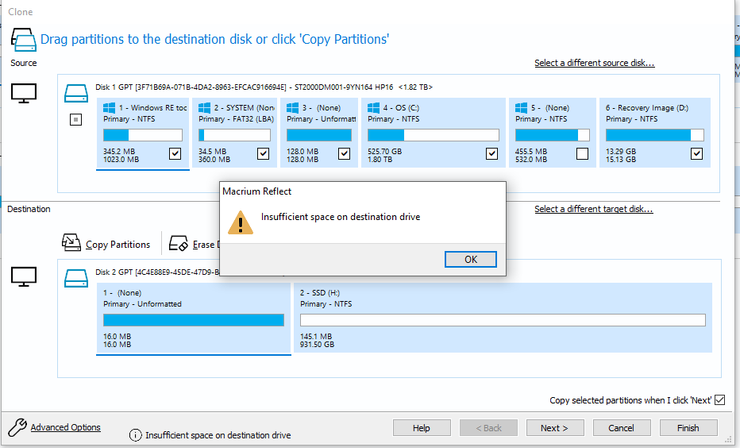Click the Copy Partitions icon

click(72, 243)
